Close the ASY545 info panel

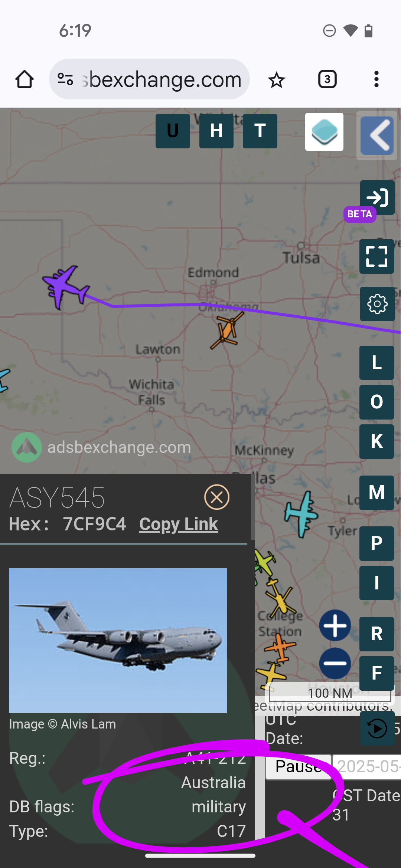(x=217, y=497)
